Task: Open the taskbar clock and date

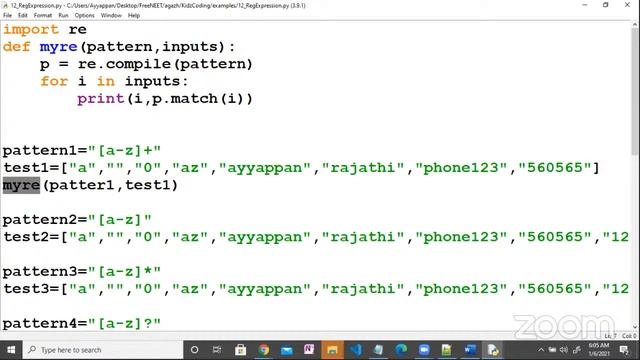Action: 599,350
